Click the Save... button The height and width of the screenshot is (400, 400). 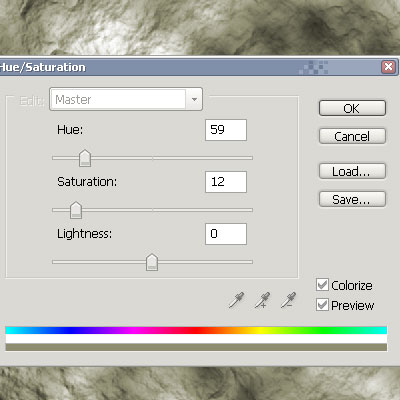pos(352,199)
